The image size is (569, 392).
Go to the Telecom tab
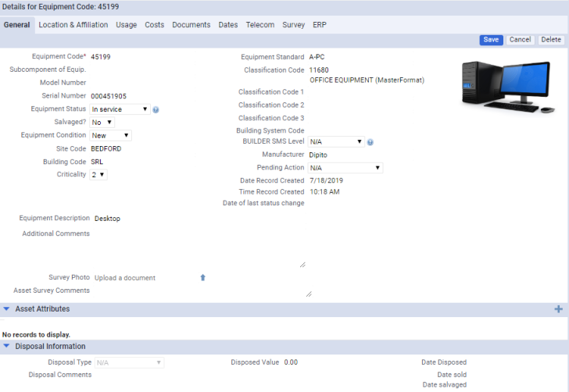tap(260, 25)
